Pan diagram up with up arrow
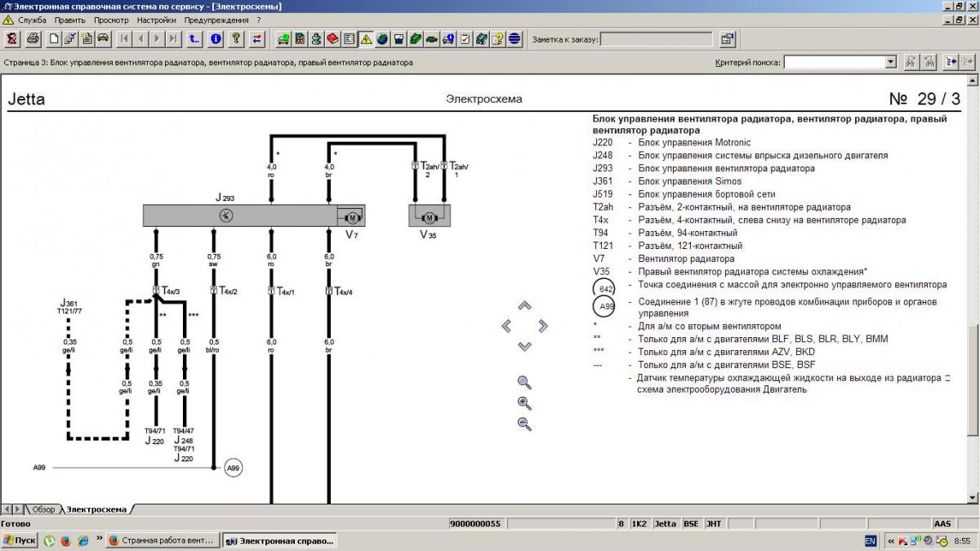 click(x=524, y=305)
